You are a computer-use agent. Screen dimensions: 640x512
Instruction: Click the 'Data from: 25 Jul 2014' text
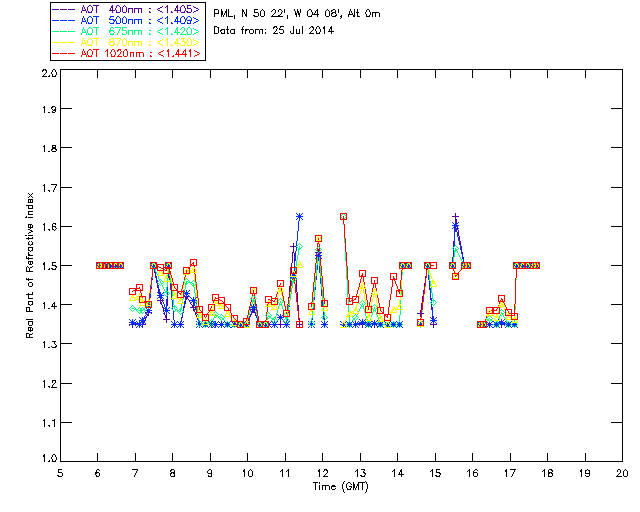click(x=273, y=31)
